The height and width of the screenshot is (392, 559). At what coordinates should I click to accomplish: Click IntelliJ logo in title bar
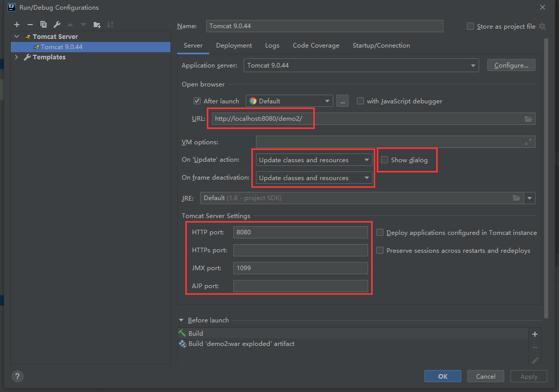12,7
